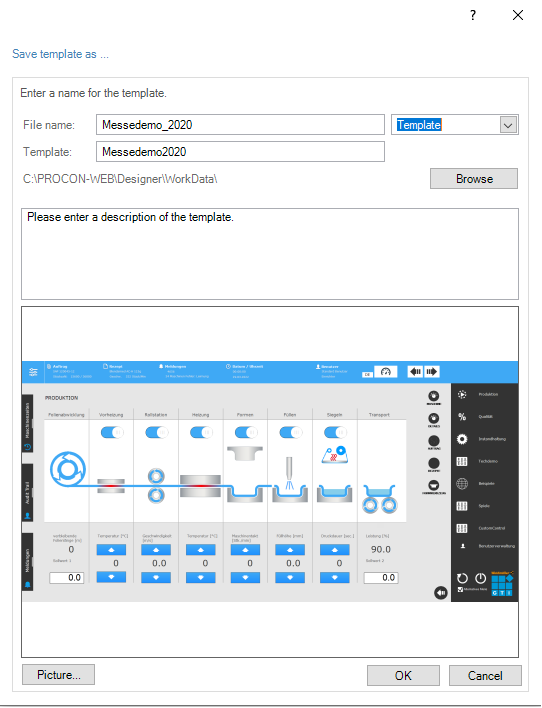Screen dimensions: 542x708
Task: Click the sliders settings icon in preview header
Action: (x=33, y=372)
